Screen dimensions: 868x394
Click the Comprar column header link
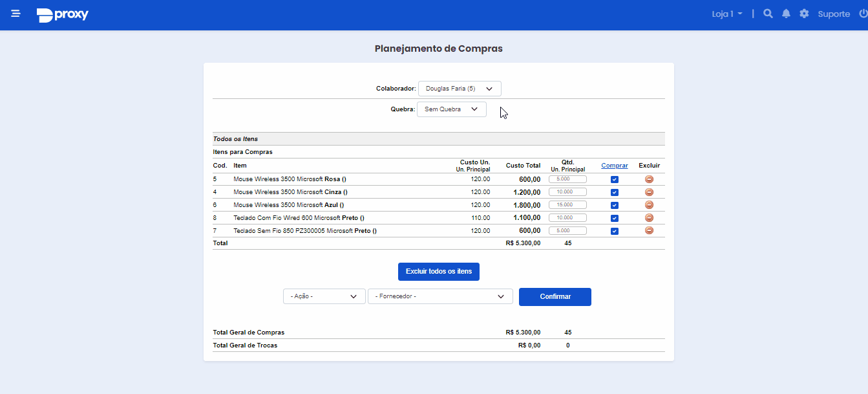(x=615, y=166)
